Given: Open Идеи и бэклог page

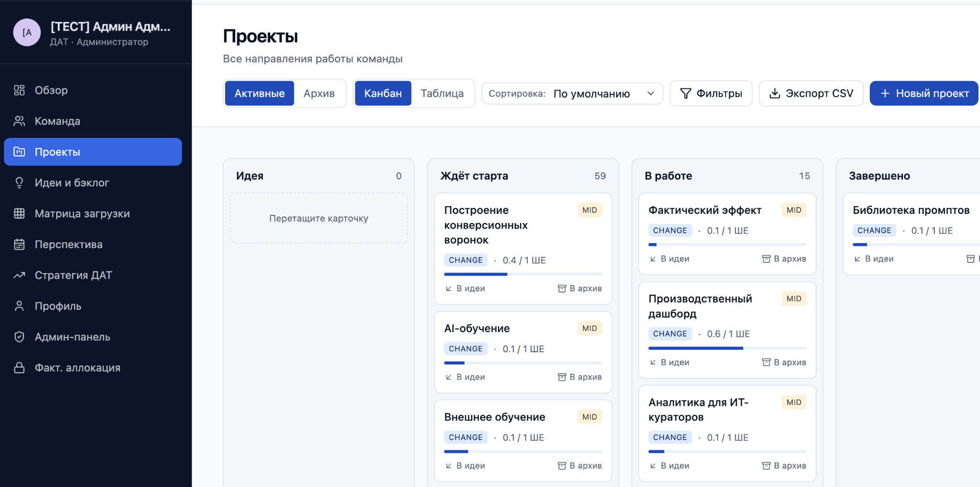Looking at the screenshot, I should [93, 183].
